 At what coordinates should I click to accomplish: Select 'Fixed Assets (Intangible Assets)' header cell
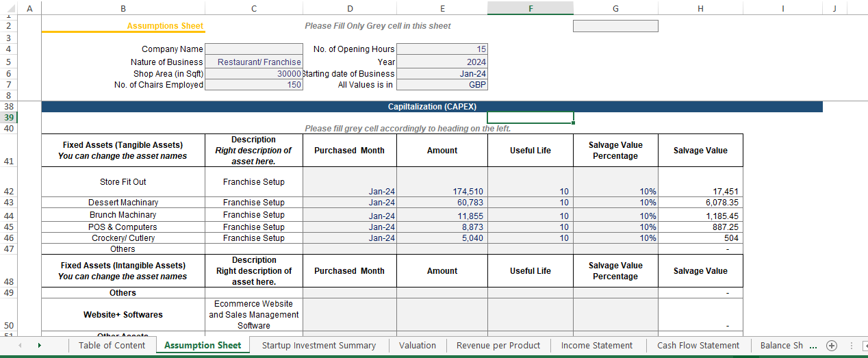pyautogui.click(x=123, y=271)
